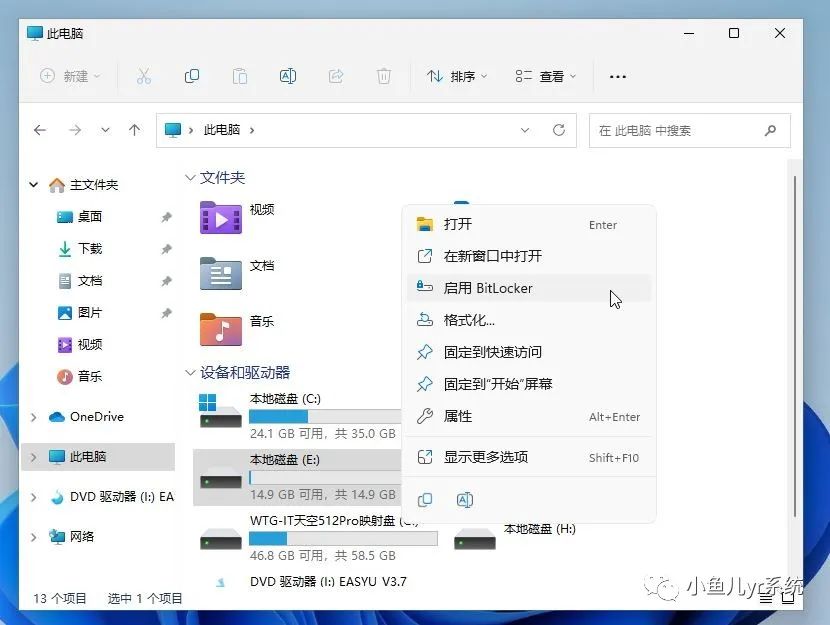The width and height of the screenshot is (830, 625).
Task: Expand the 此电脑 tree node
Action: coord(33,457)
